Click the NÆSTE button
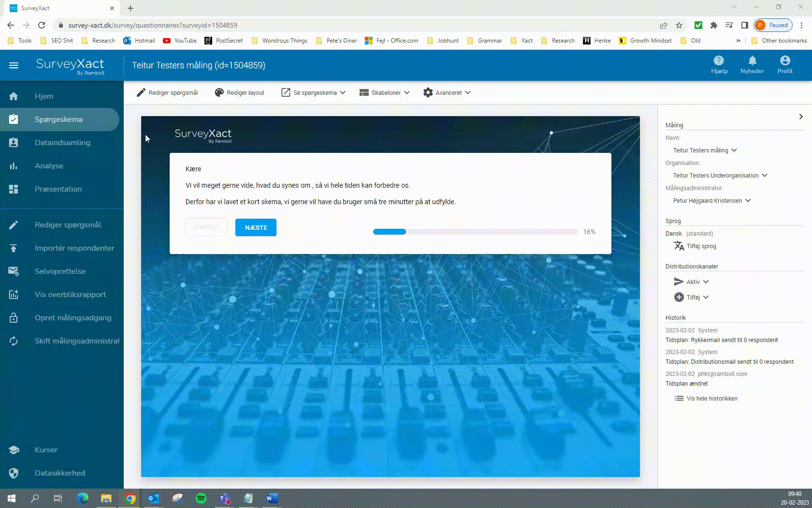The image size is (812, 508). pyautogui.click(x=256, y=227)
